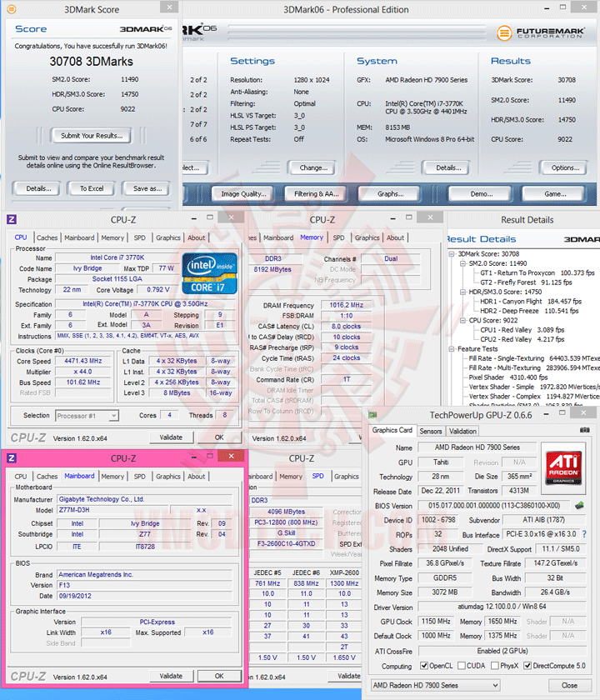Select GT1 - Return To Proxycon result row

point(537,272)
